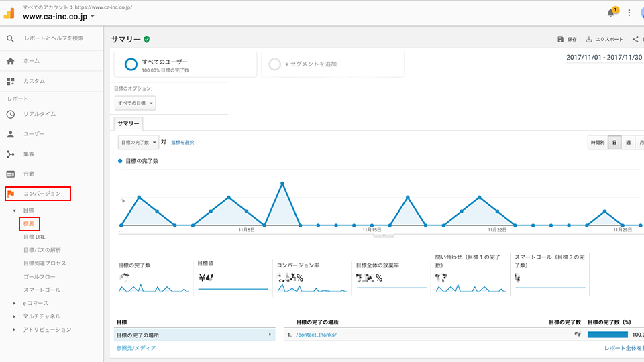
Task: Click the green verified shield icon
Action: [x=147, y=40]
